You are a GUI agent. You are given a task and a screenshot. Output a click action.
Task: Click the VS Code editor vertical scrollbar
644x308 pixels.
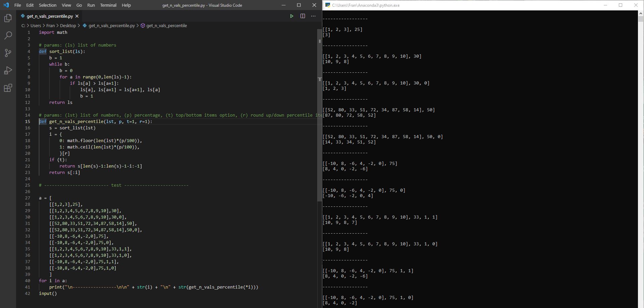(319, 115)
